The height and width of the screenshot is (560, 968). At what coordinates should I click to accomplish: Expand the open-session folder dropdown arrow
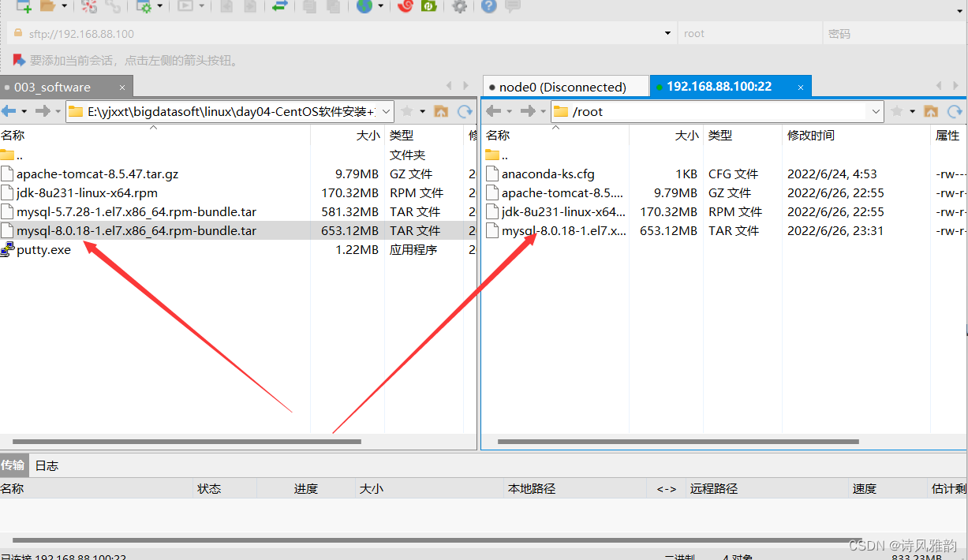64,6
